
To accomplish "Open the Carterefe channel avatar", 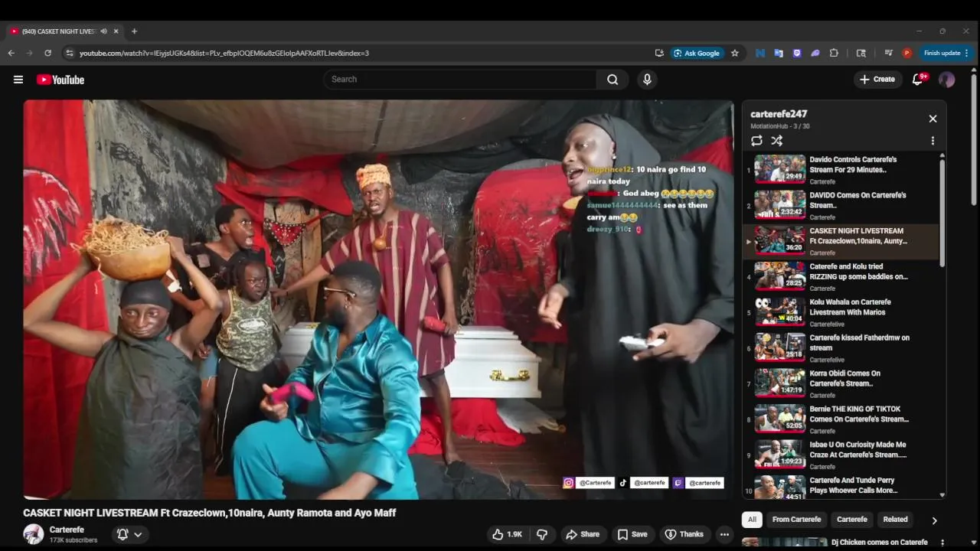I will coord(34,534).
